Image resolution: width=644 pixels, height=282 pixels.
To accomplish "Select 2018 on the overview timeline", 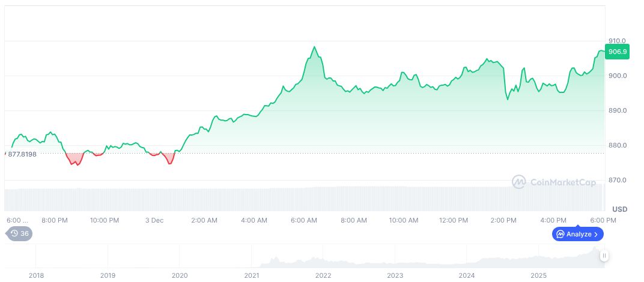I will [x=36, y=275].
